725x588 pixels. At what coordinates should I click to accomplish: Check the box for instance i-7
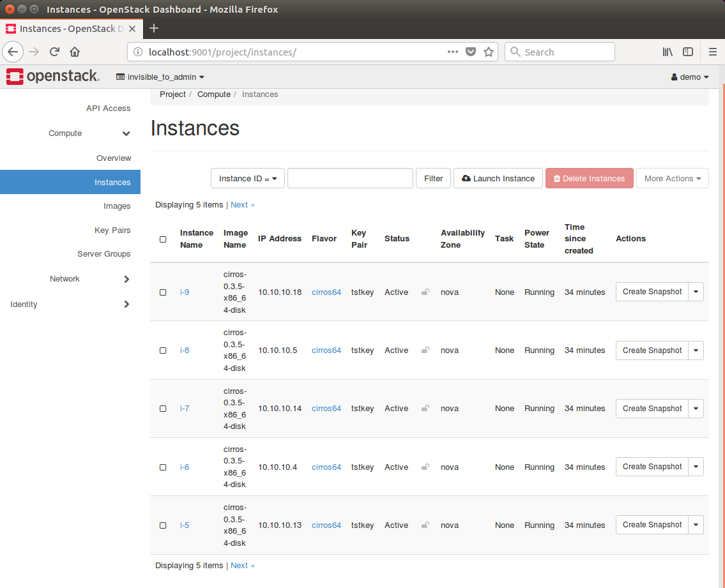pyautogui.click(x=163, y=409)
